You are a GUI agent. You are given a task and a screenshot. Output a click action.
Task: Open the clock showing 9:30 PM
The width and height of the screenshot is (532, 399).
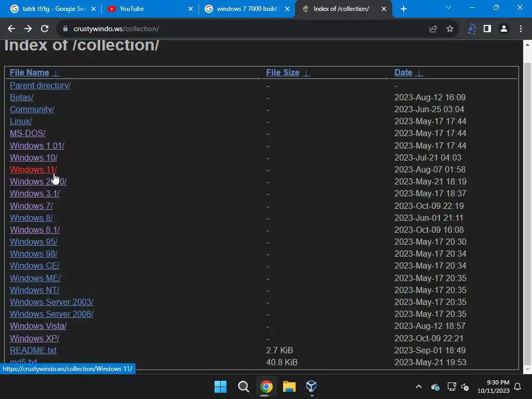pos(494,387)
